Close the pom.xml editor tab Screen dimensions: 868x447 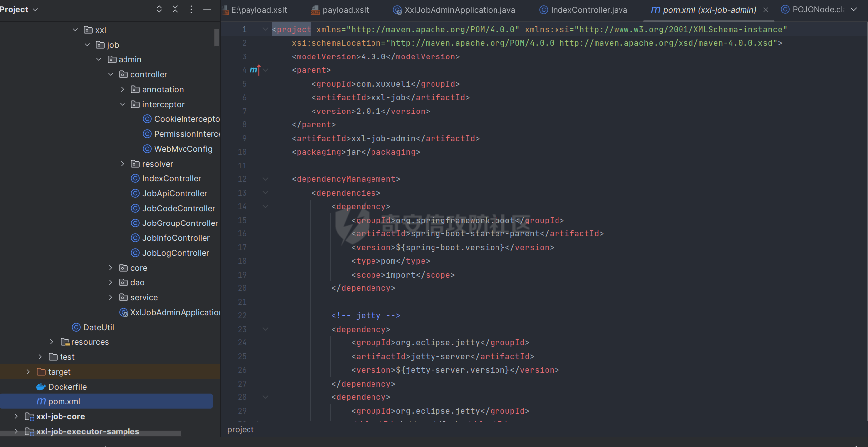(x=765, y=9)
